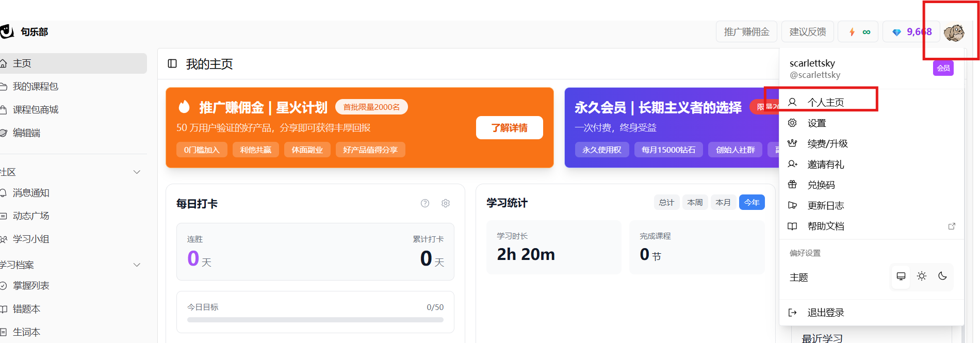Click the 推广赚佣金 top button
Image resolution: width=980 pixels, height=343 pixels.
746,32
